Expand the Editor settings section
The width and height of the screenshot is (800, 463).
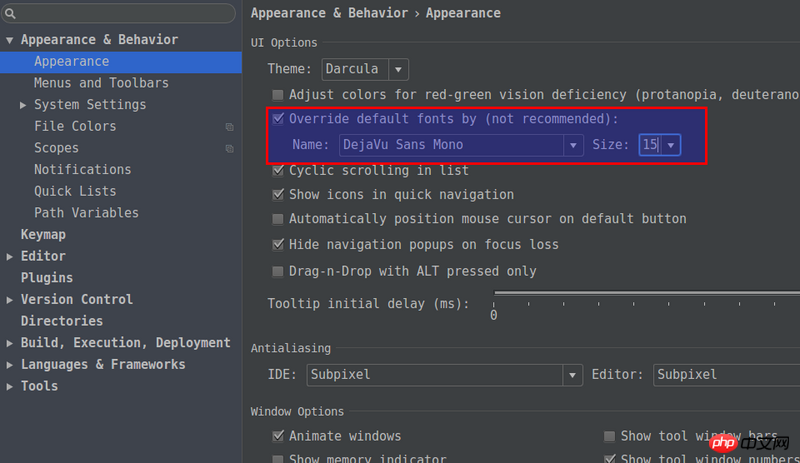coord(10,256)
